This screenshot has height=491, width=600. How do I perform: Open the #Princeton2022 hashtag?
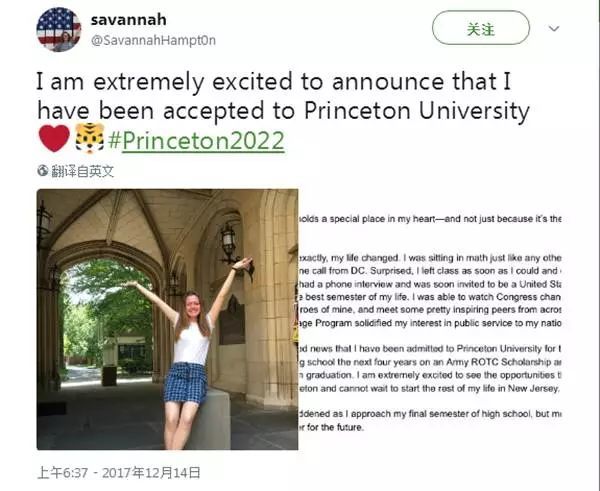coord(195,138)
